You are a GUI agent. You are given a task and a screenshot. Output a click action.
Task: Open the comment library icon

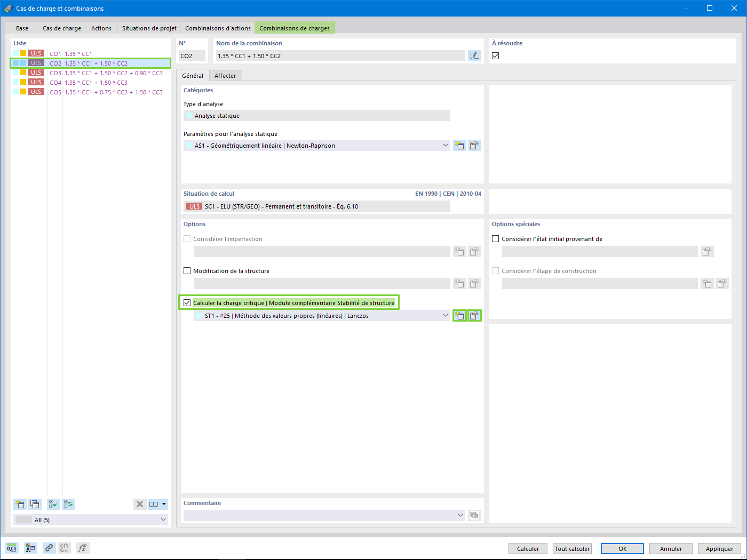pyautogui.click(x=474, y=515)
